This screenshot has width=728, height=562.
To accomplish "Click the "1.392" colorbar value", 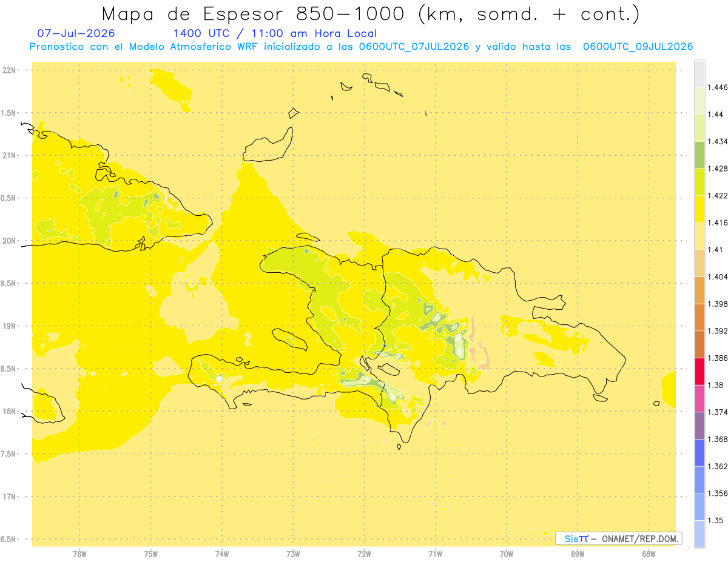I will point(719,331).
